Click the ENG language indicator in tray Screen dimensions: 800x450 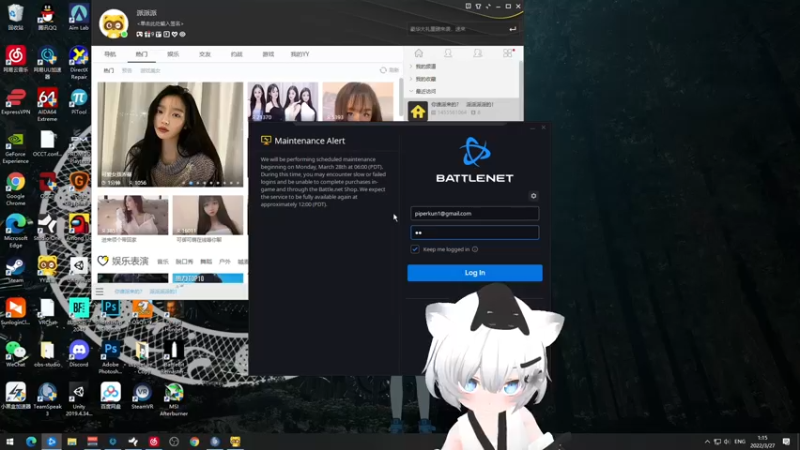739,441
